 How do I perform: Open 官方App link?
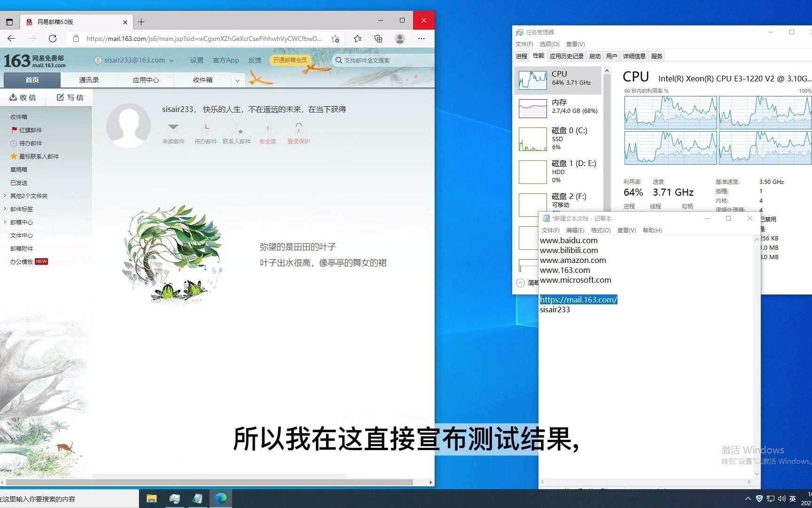226,60
